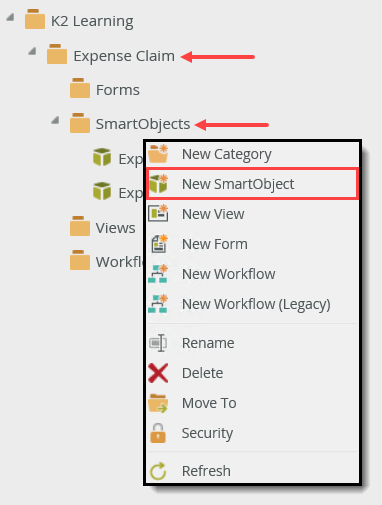Collapse the K2 Learning tree node
This screenshot has height=505, width=382.
10,17
